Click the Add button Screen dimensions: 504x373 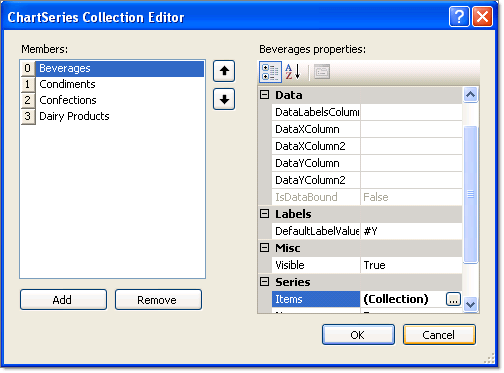click(x=63, y=300)
